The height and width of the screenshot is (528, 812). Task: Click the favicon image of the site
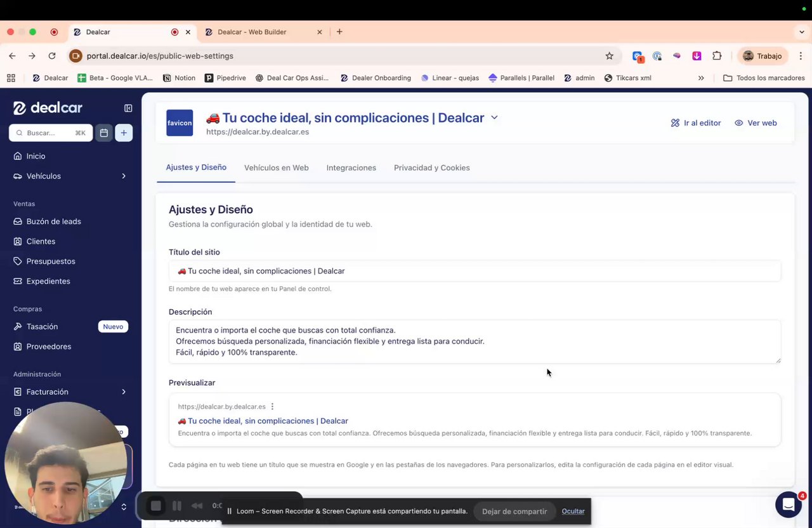coord(180,123)
